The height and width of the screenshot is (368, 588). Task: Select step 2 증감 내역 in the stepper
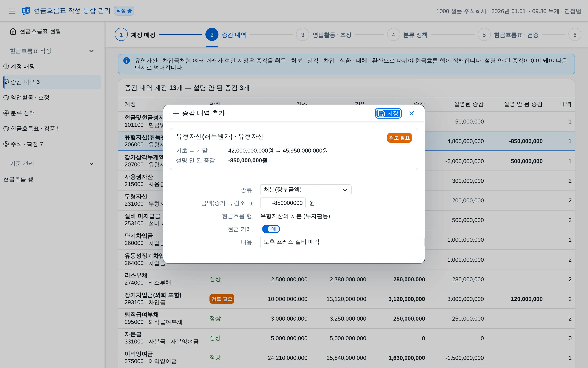pyautogui.click(x=226, y=35)
